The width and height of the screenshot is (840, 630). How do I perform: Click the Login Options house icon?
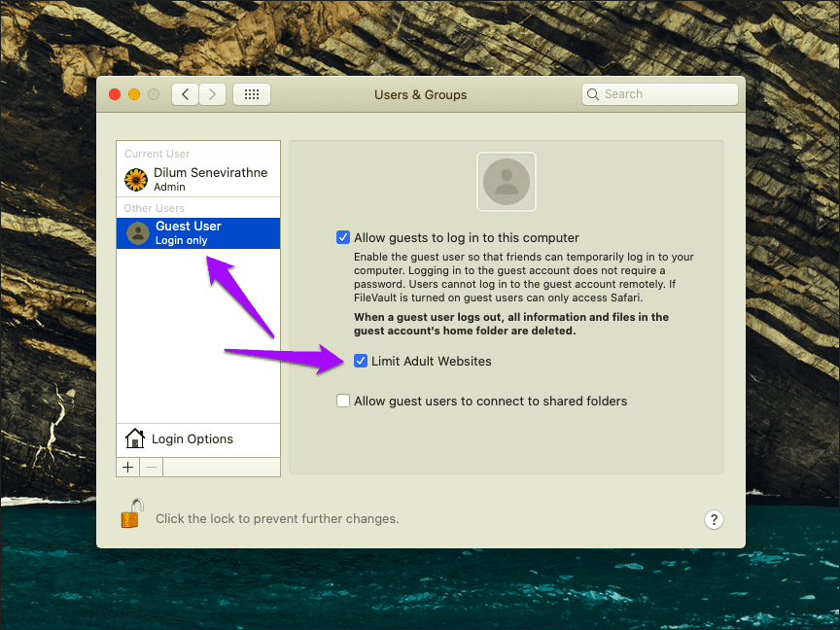click(x=135, y=438)
